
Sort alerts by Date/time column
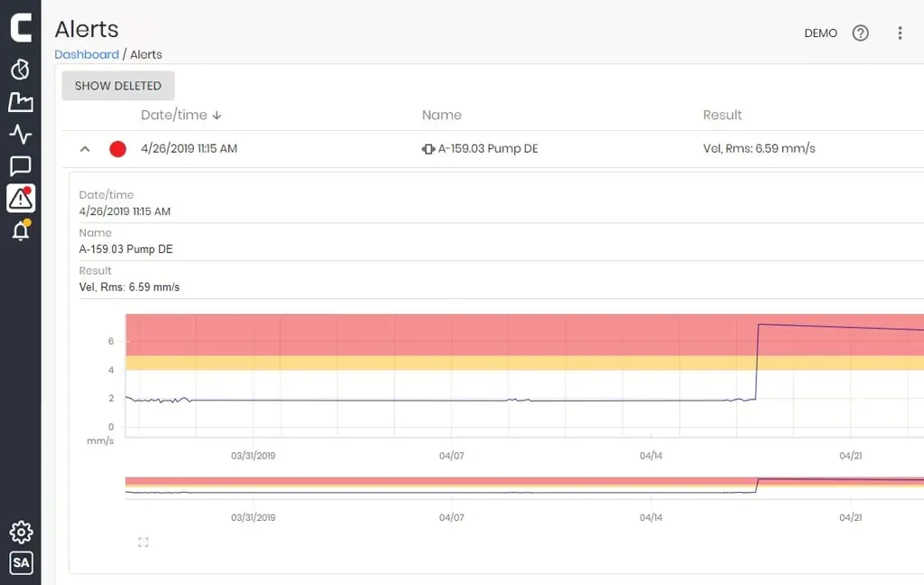tap(180, 116)
